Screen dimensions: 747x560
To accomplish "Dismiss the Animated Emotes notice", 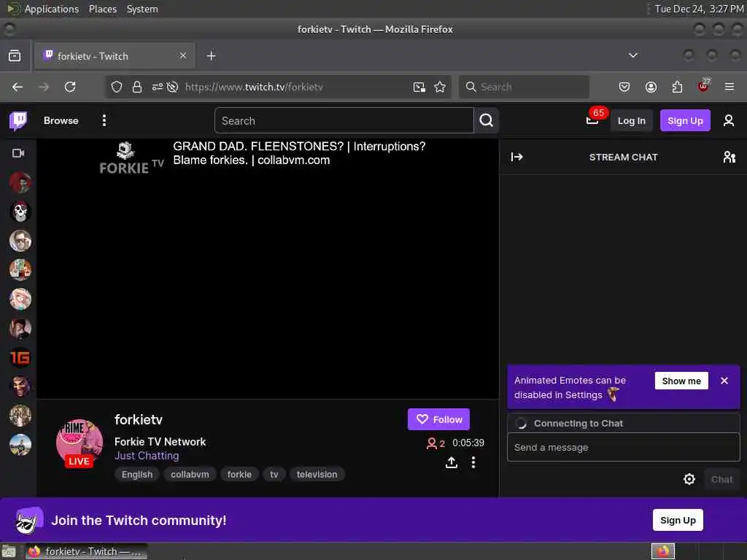I will tap(724, 381).
